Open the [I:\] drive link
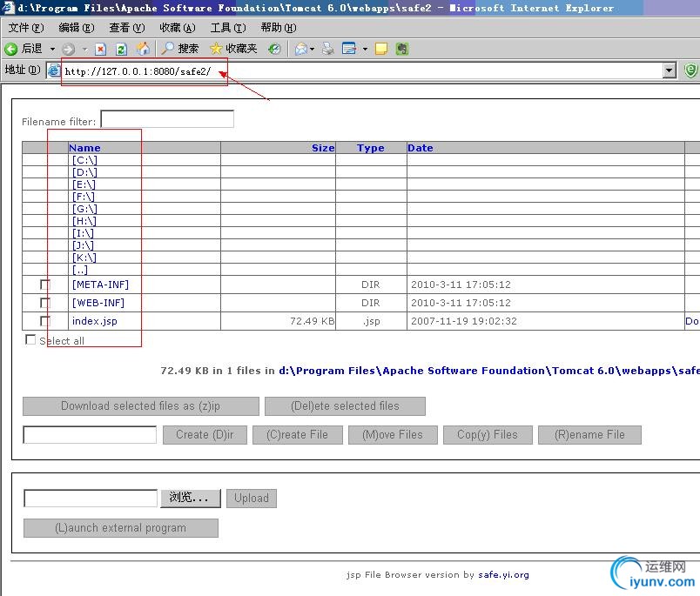 83,233
